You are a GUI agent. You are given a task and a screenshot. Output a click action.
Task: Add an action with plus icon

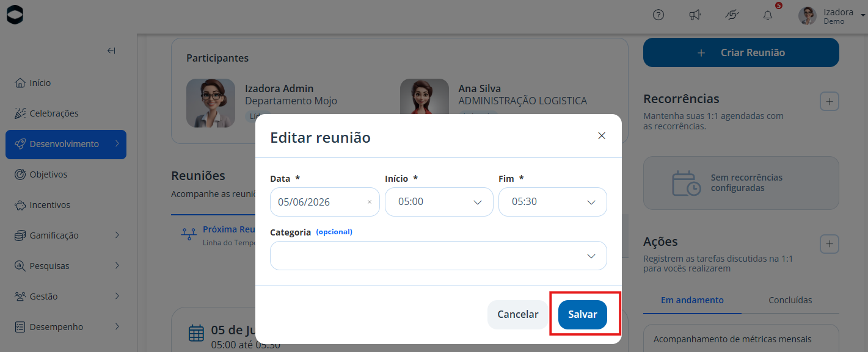829,244
